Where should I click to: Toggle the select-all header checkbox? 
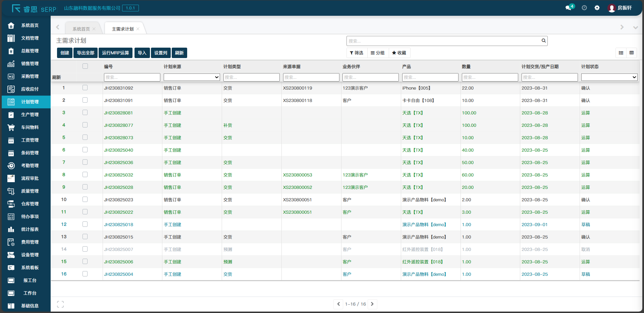pyautogui.click(x=85, y=66)
